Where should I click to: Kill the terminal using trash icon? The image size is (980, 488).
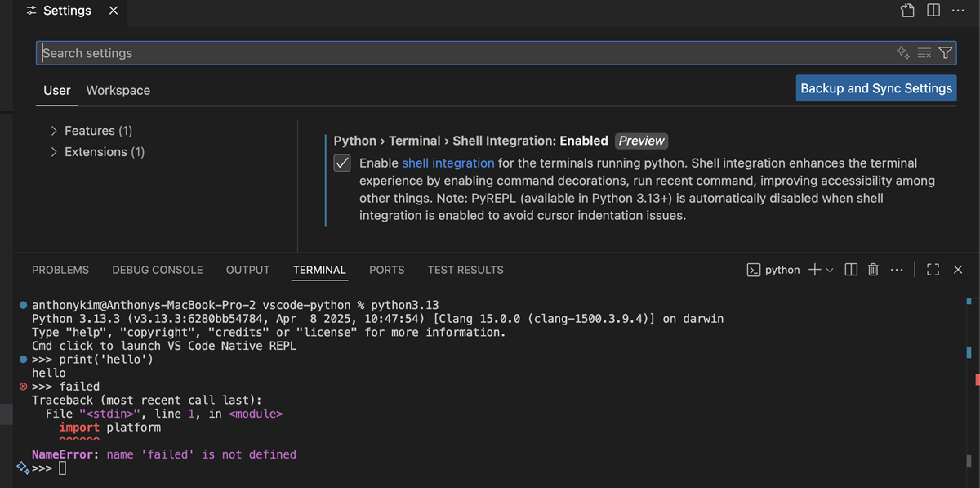point(872,270)
